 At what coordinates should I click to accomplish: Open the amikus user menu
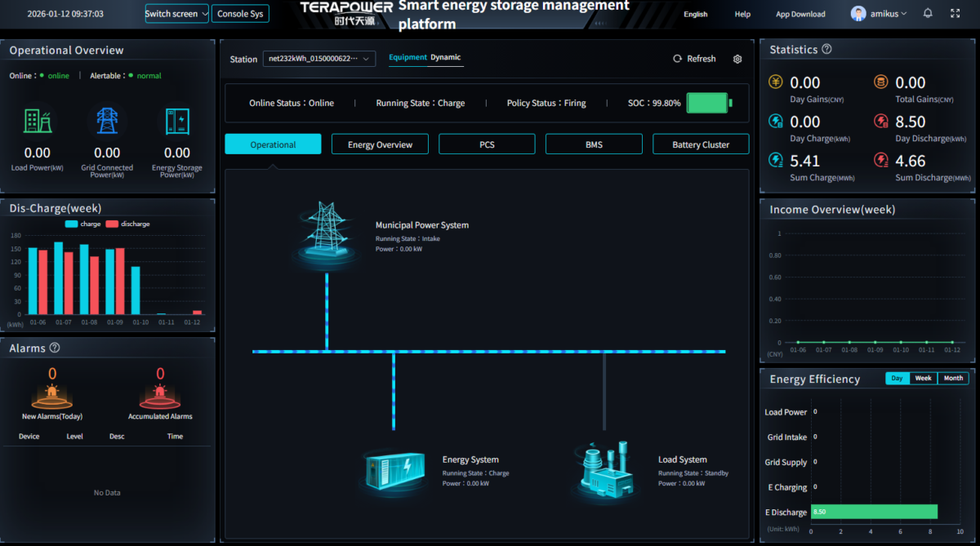point(879,14)
